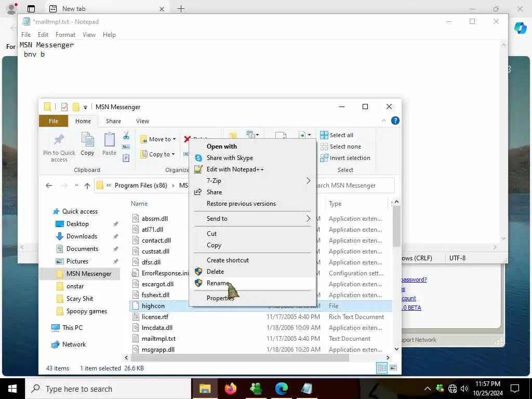Click Properties checkmark icon in title bar toolbar
Viewport: 532px width, 399px height.
coord(64,107)
